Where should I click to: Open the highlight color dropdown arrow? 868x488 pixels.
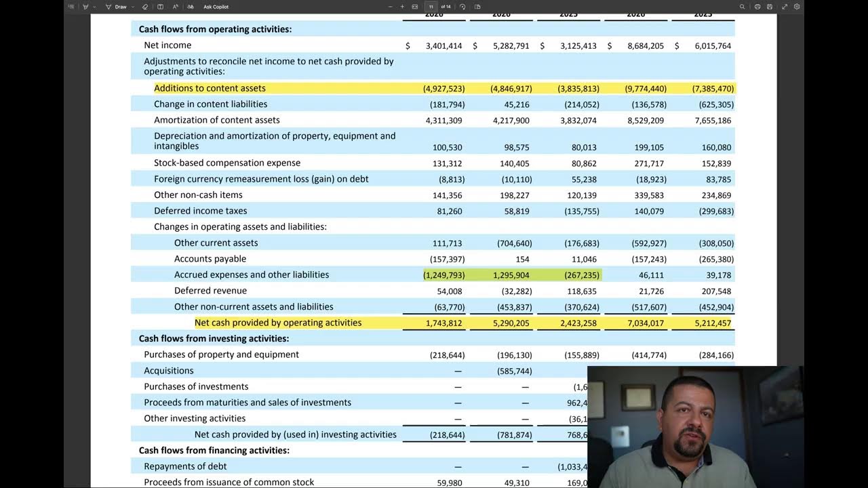click(95, 7)
